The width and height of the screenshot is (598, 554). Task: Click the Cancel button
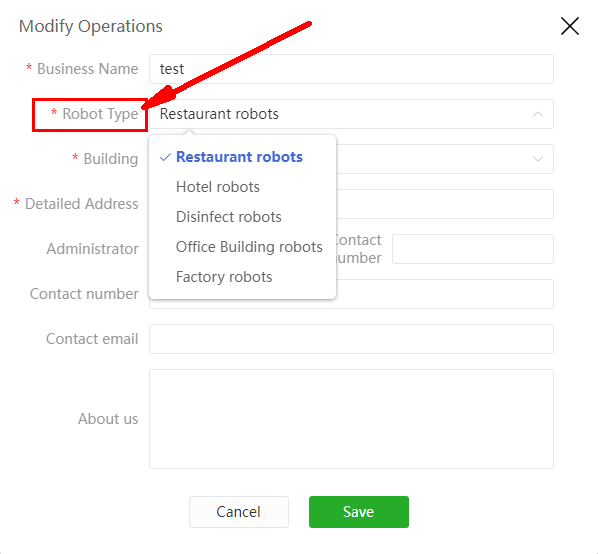(239, 512)
